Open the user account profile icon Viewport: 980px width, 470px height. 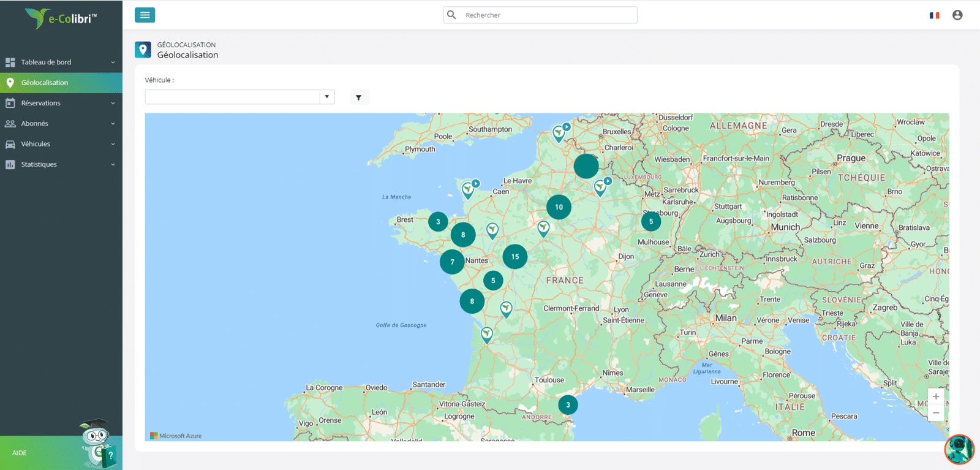tap(957, 15)
